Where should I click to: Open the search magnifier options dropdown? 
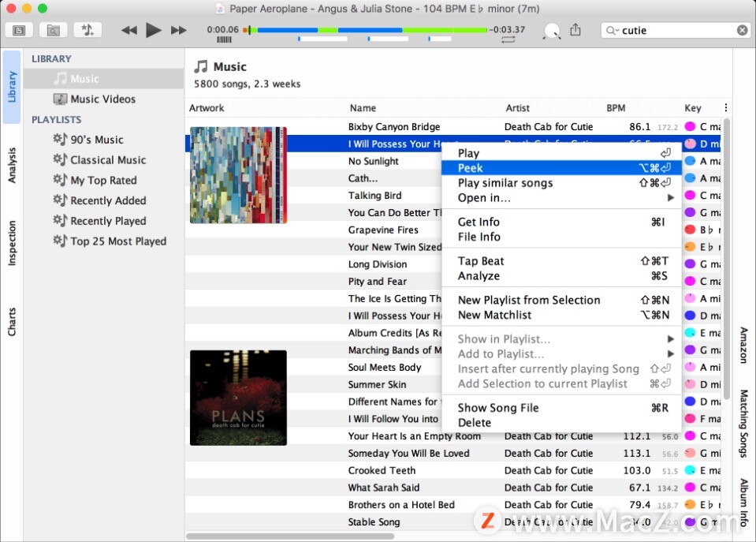tap(612, 31)
